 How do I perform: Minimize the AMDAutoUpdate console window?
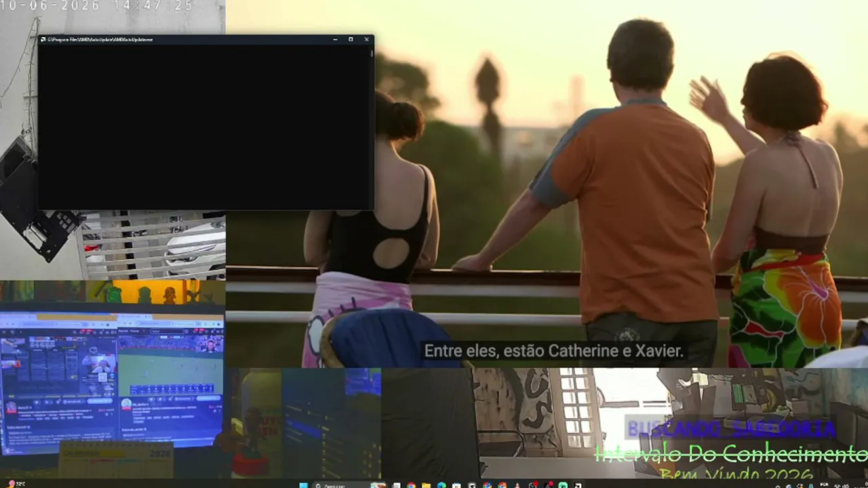pyautogui.click(x=335, y=39)
